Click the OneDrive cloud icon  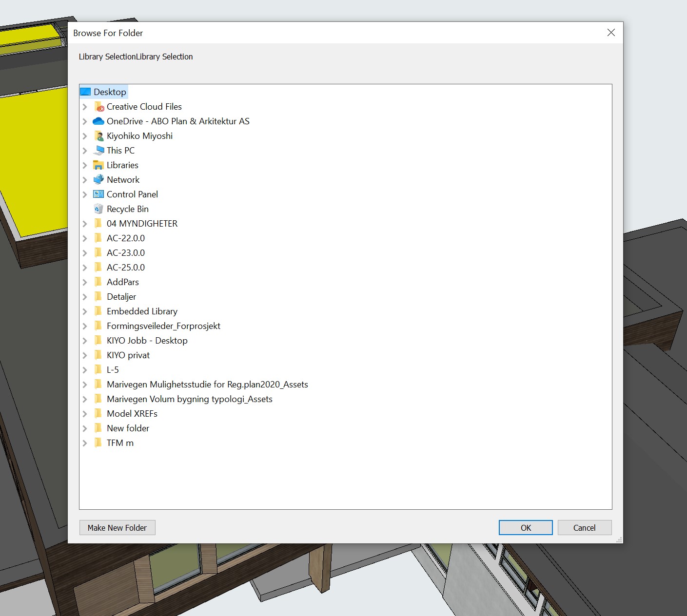pos(98,121)
